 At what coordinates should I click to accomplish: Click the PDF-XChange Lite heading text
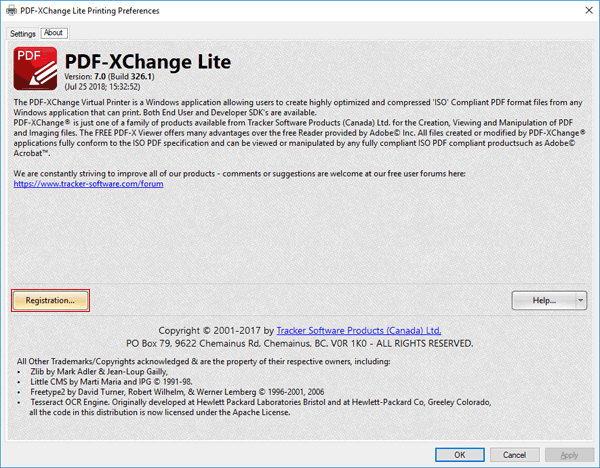tap(150, 59)
